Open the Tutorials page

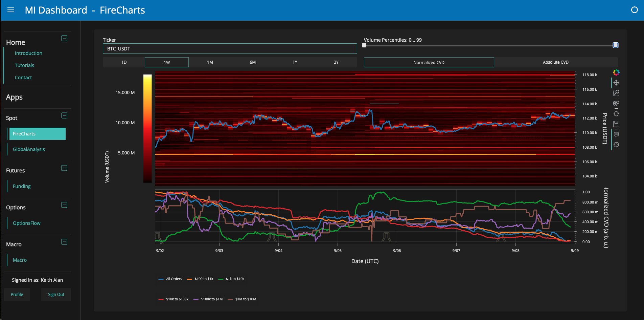[24, 65]
